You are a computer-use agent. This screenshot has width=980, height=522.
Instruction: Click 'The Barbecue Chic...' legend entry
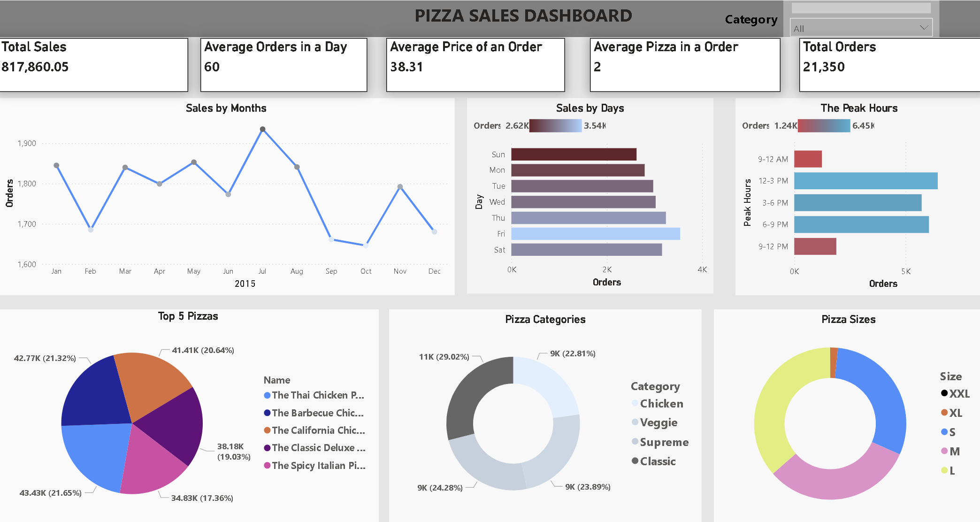(314, 413)
